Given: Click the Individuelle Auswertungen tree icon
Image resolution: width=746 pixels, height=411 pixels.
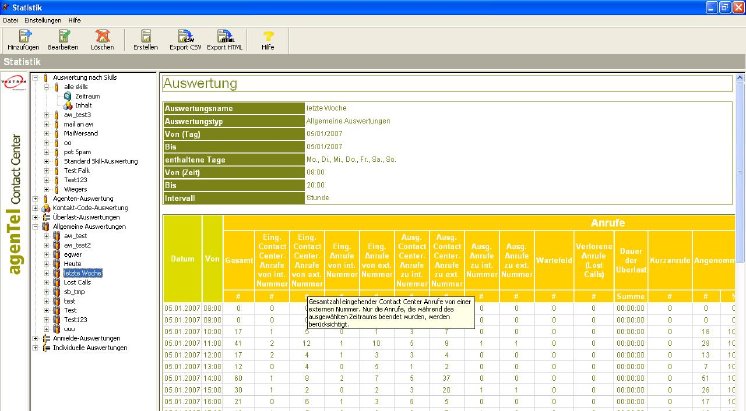Looking at the screenshot, I should [46, 348].
